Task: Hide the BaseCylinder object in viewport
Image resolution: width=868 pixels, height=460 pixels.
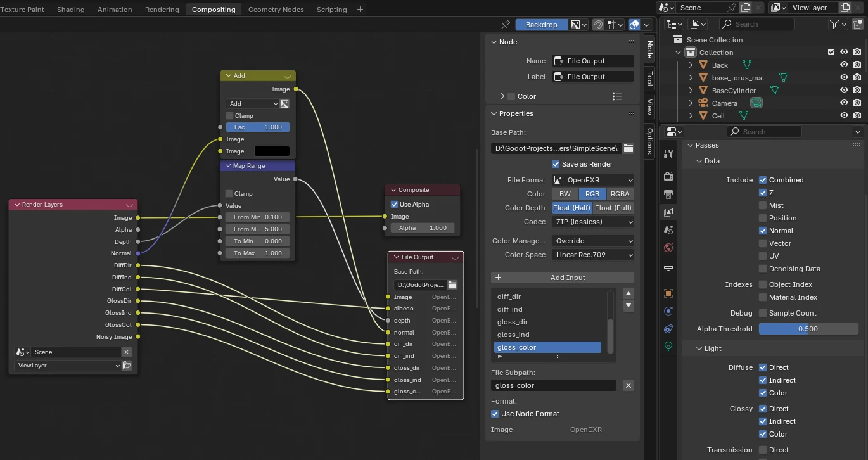Action: tap(844, 91)
